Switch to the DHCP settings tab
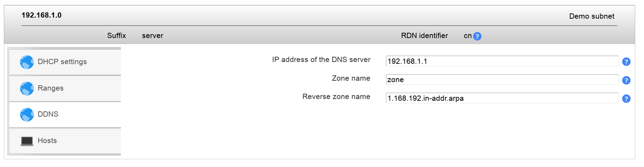Viewport: 644px width, 167px height. pyautogui.click(x=62, y=62)
